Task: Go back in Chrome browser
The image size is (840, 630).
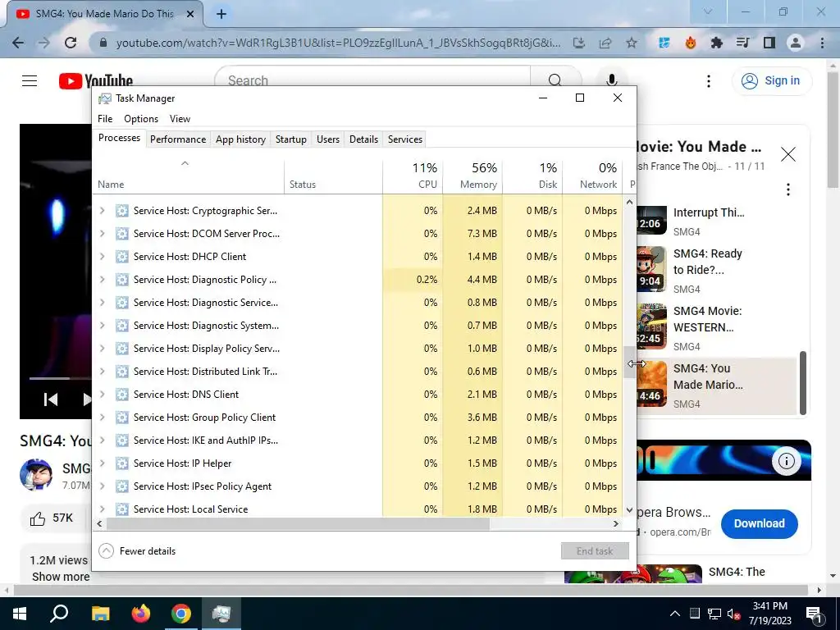Action: pos(18,43)
